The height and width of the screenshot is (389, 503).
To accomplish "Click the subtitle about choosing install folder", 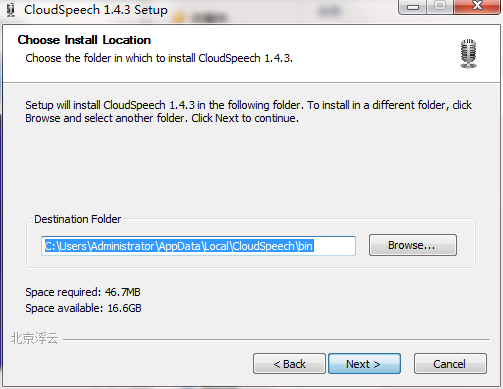I will tap(159, 58).
